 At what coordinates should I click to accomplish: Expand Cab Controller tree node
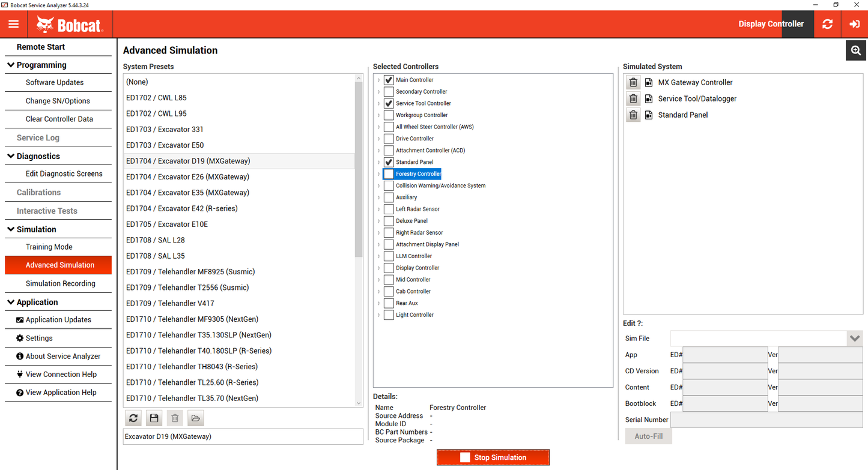[x=379, y=291]
